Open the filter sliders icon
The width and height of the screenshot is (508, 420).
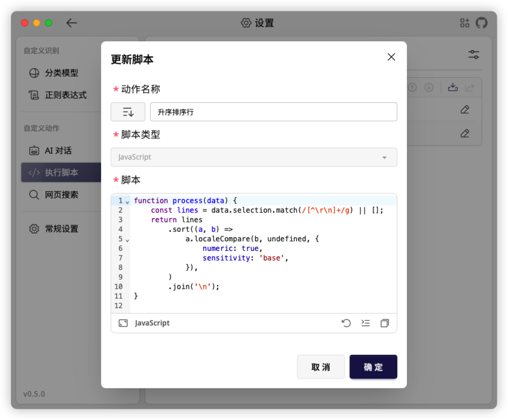click(473, 54)
